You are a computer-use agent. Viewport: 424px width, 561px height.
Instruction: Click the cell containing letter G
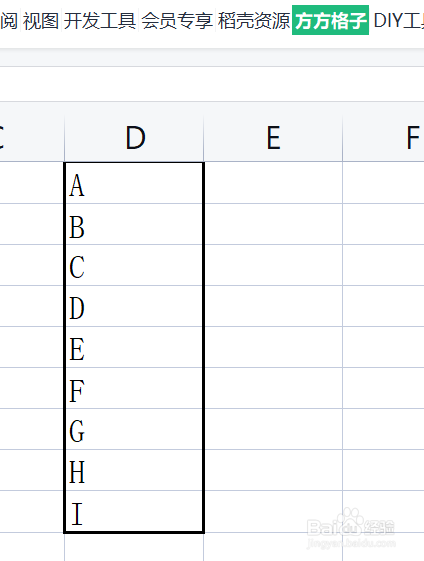pos(134,429)
